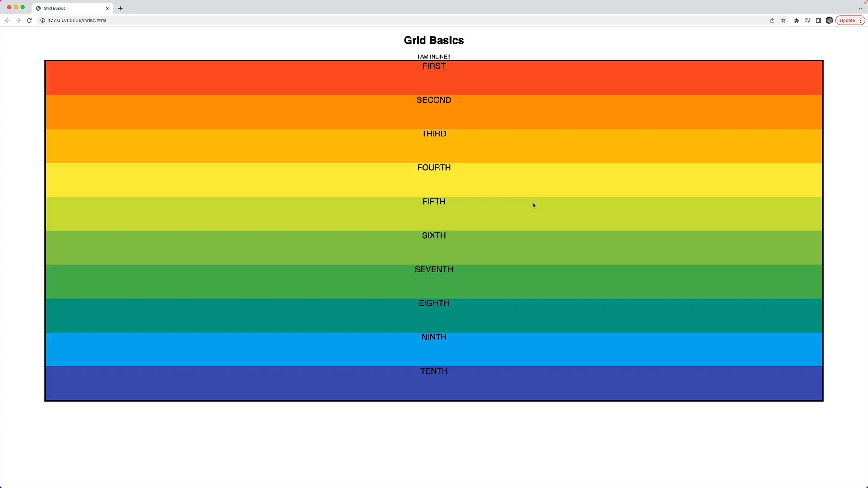Open Chrome's three-dot menu

tap(861, 20)
